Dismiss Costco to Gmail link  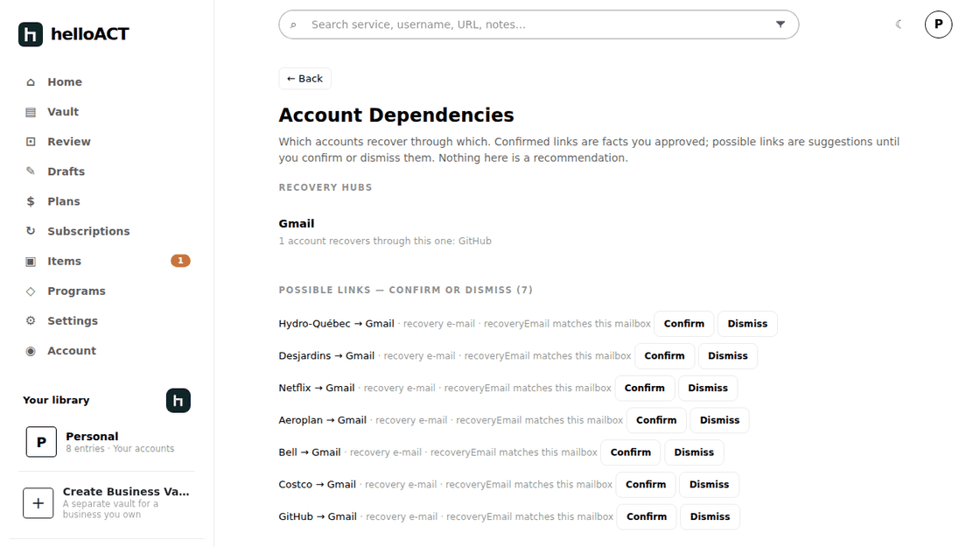click(x=710, y=485)
